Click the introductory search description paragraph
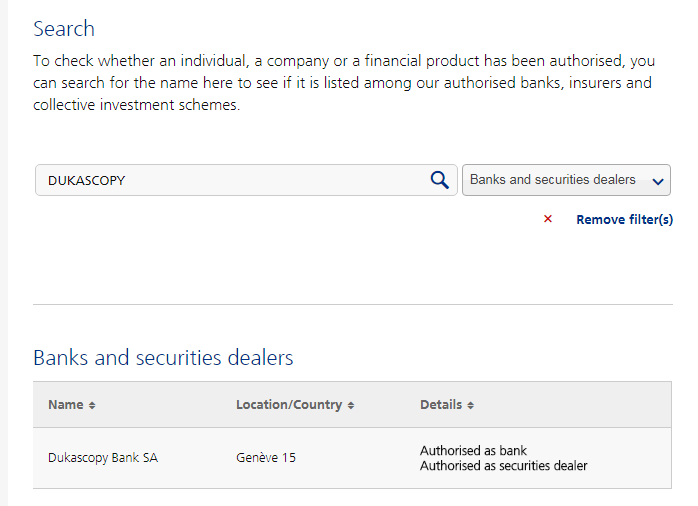The height and width of the screenshot is (506, 698). tap(344, 83)
